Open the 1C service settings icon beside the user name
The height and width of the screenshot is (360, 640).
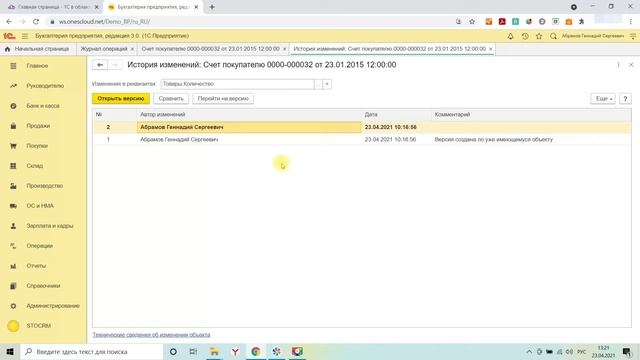[633, 36]
